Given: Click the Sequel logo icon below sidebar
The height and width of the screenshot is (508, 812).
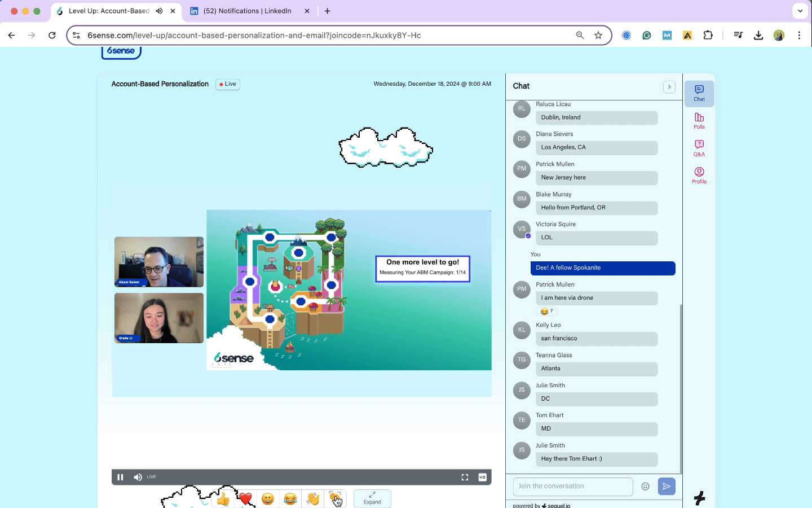Looking at the screenshot, I should click(x=699, y=498).
